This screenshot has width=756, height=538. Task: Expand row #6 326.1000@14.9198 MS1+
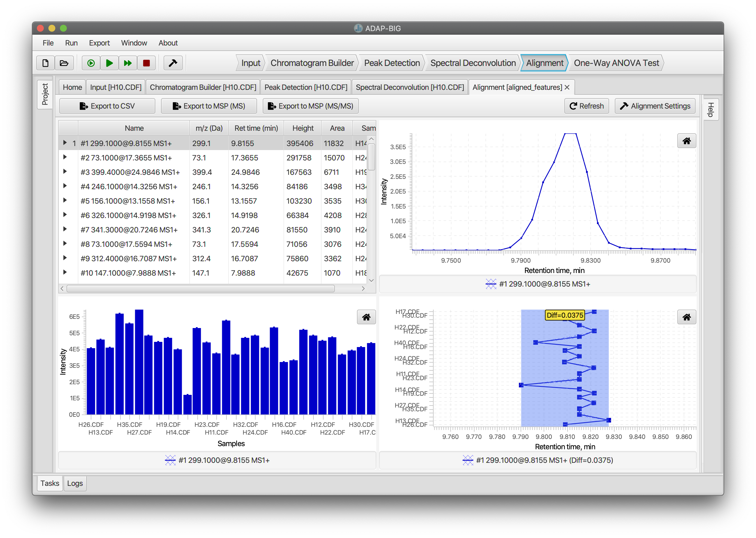[65, 215]
